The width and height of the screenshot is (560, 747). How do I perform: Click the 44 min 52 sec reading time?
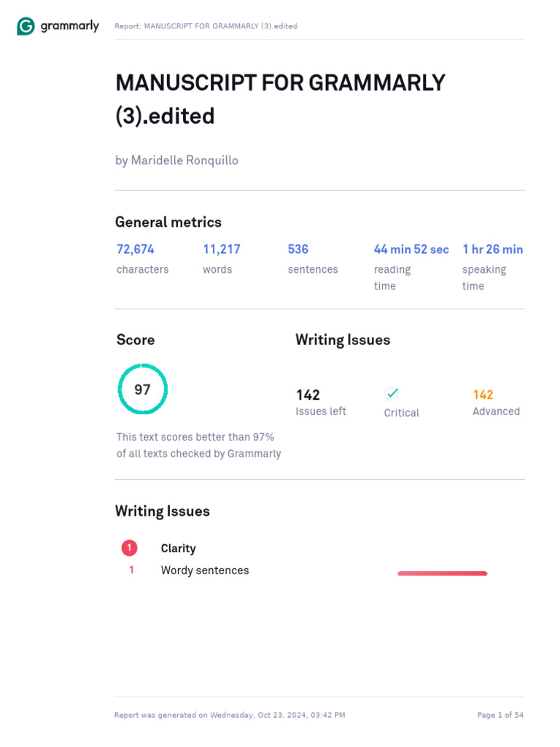411,249
